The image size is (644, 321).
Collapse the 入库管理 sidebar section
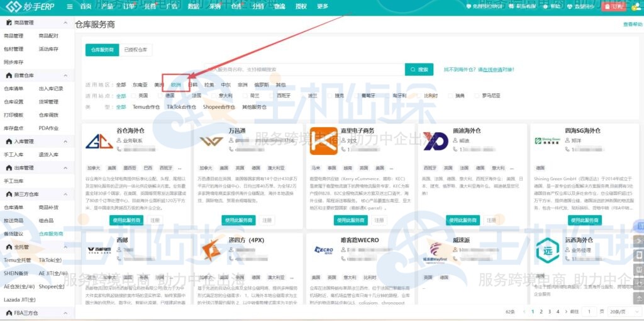[x=65, y=142]
